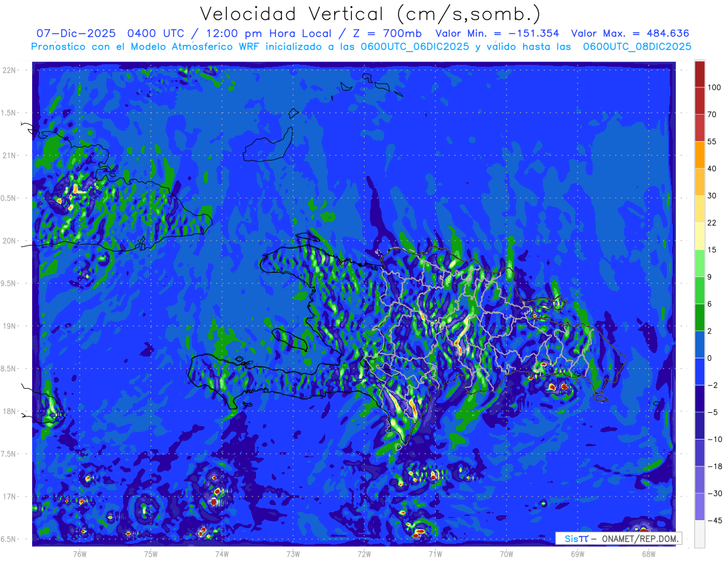The height and width of the screenshot is (562, 728).
Task: Click the '22' colorbar value
Action: coord(712,222)
